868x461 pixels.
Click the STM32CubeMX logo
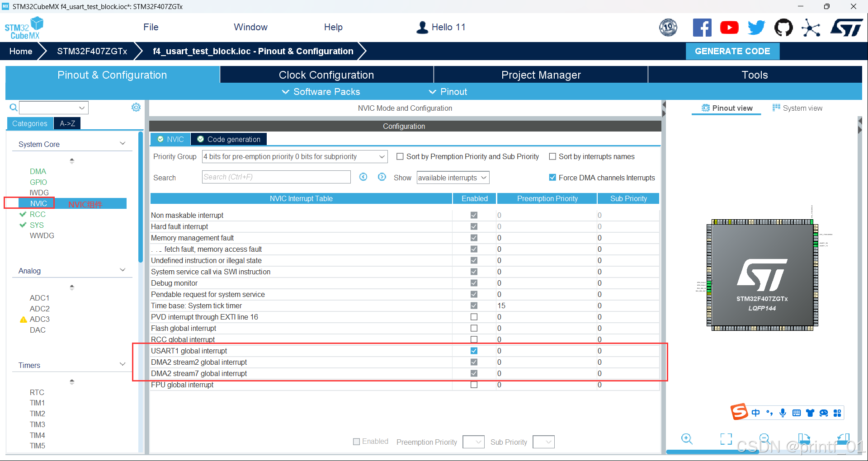tap(24, 28)
